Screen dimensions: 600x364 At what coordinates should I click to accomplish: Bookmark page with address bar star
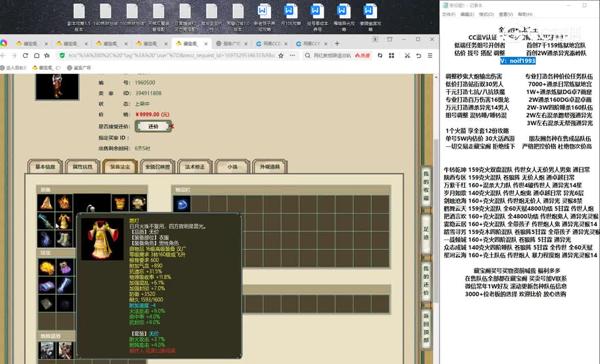281,56
